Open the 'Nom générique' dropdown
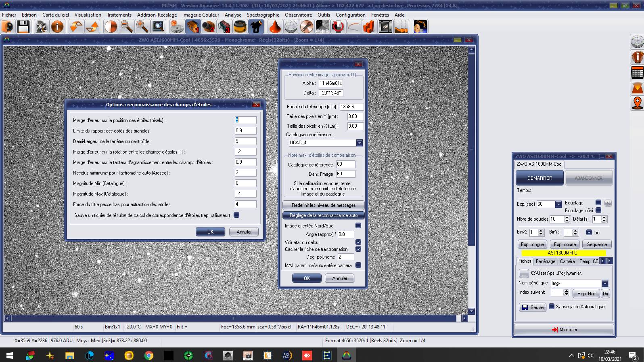 click(x=604, y=283)
